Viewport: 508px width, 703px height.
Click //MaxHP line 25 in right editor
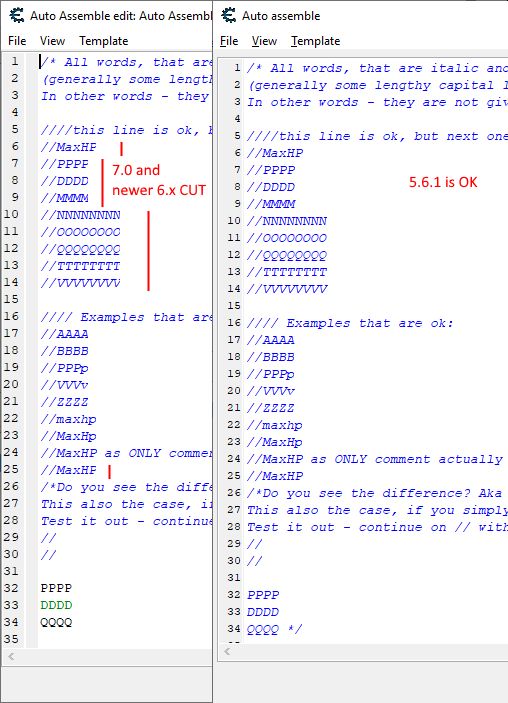pos(275,476)
